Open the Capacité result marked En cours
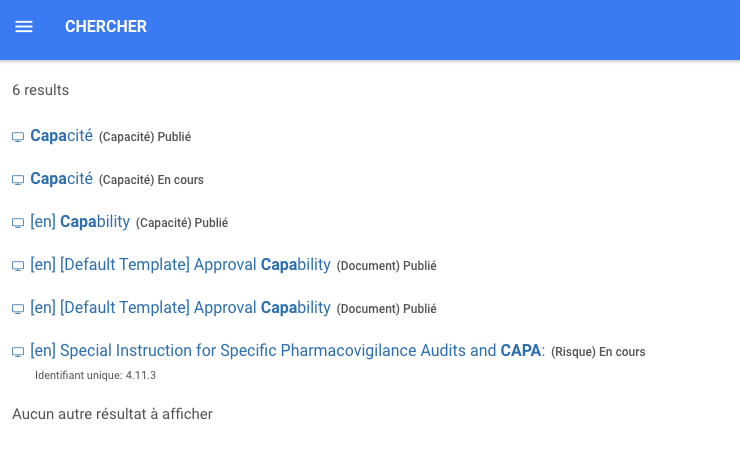The width and height of the screenshot is (740, 475). [x=61, y=179]
